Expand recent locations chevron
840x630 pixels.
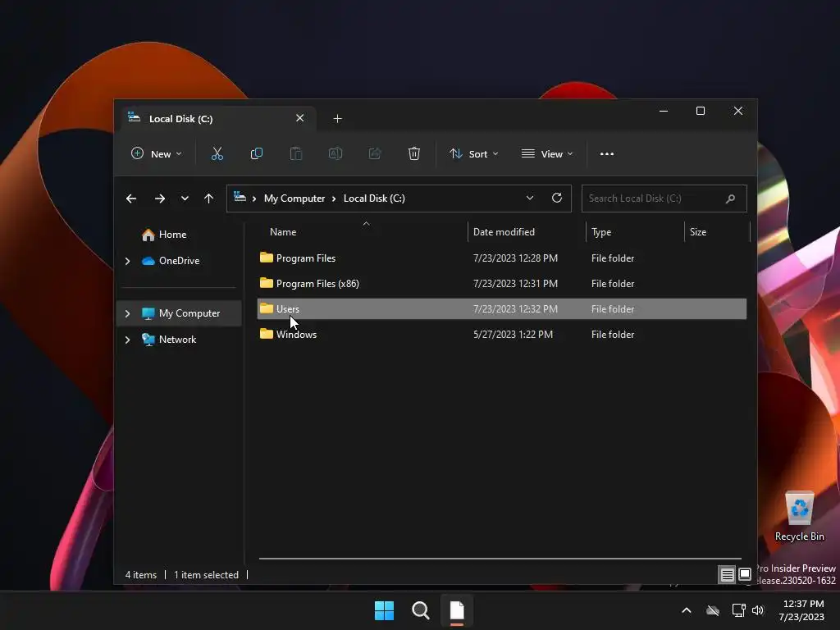[x=185, y=199]
